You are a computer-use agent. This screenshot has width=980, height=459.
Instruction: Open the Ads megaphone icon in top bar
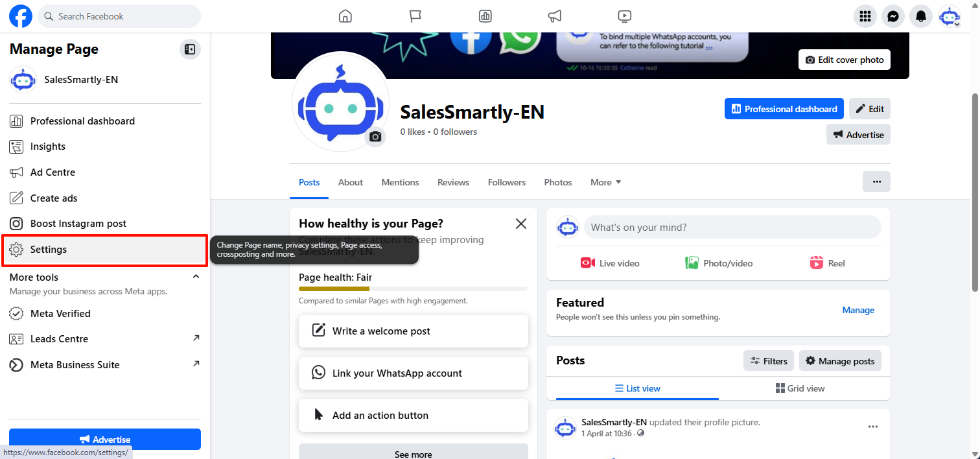click(x=554, y=16)
